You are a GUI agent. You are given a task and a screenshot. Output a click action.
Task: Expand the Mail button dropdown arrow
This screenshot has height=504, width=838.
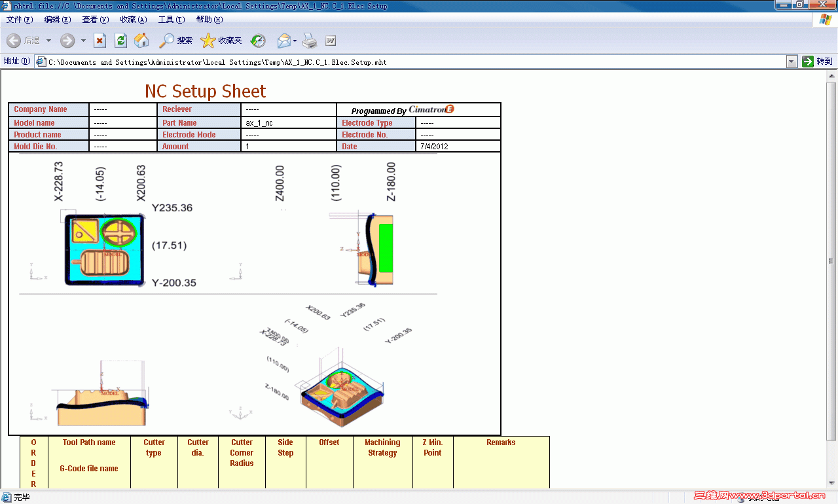pos(295,41)
